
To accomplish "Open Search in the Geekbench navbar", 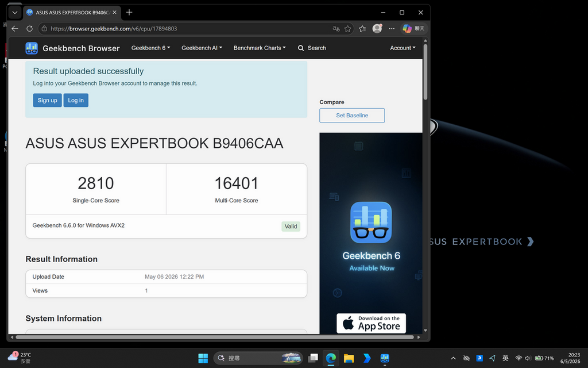I will [x=312, y=48].
